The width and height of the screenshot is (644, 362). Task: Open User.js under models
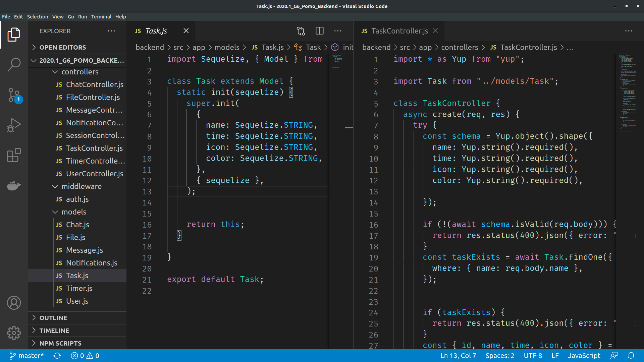point(77,301)
